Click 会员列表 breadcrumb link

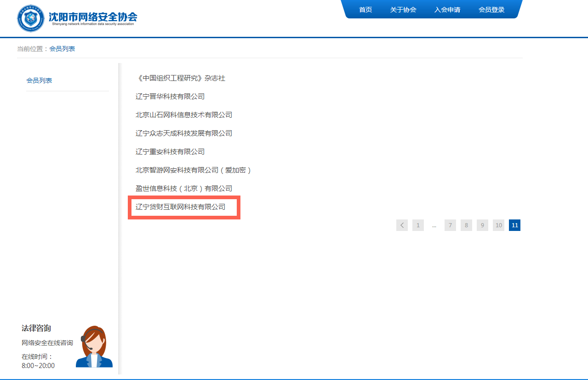(62, 49)
